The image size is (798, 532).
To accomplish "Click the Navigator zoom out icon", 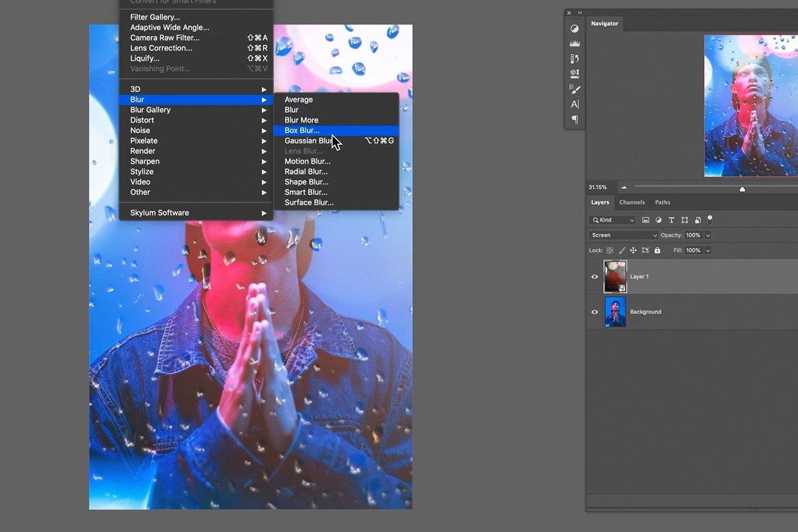I will click(x=624, y=188).
